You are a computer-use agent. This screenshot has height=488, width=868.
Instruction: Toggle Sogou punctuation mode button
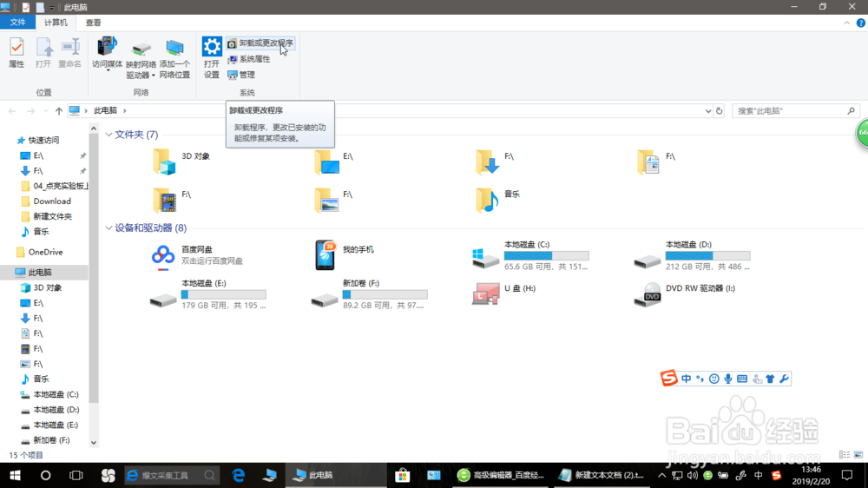coord(700,379)
